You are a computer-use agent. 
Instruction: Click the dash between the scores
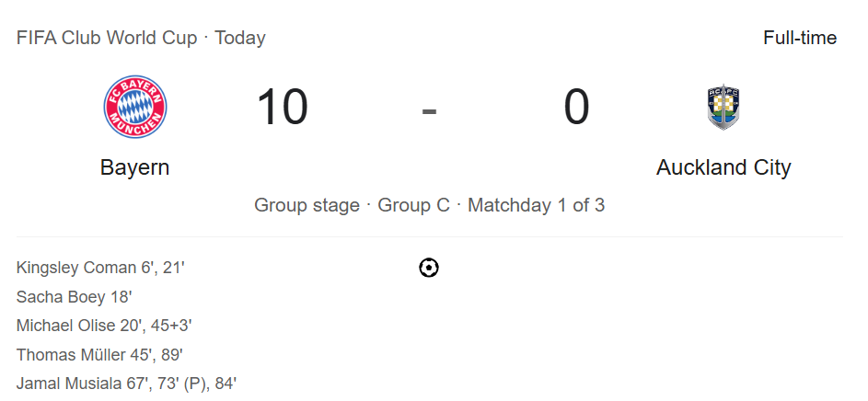point(429,111)
